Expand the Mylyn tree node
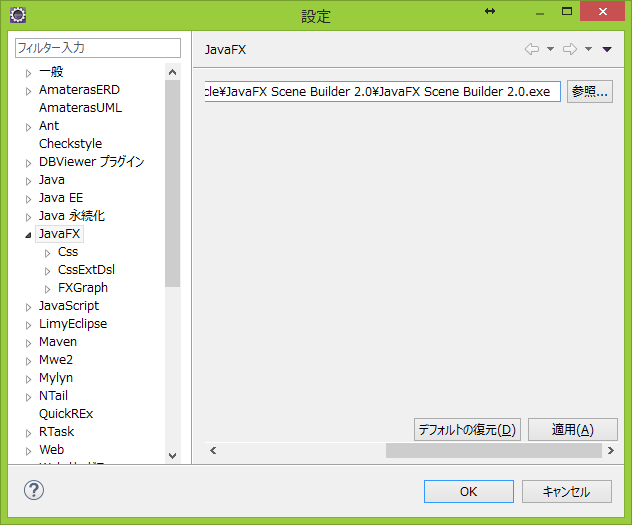 click(x=28, y=379)
